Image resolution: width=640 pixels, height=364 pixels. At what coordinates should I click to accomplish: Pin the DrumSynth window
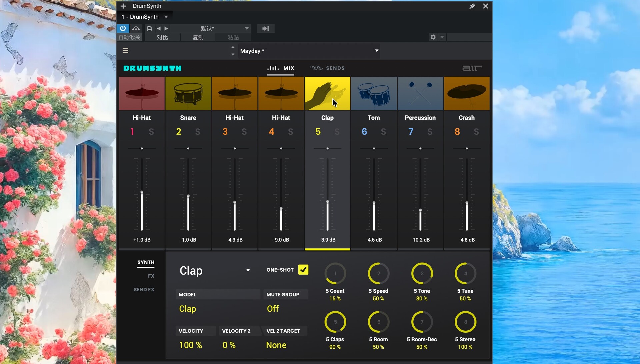pyautogui.click(x=472, y=6)
